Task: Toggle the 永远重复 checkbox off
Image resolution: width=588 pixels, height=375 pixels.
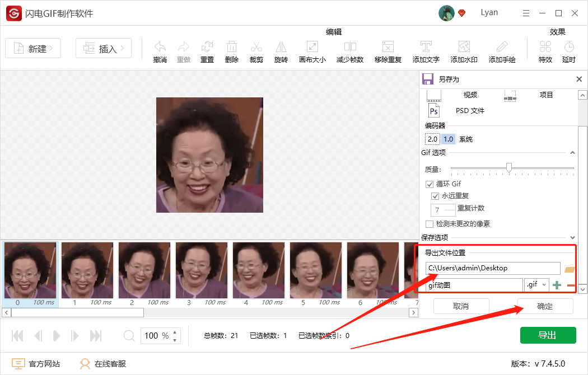Action: coord(436,196)
